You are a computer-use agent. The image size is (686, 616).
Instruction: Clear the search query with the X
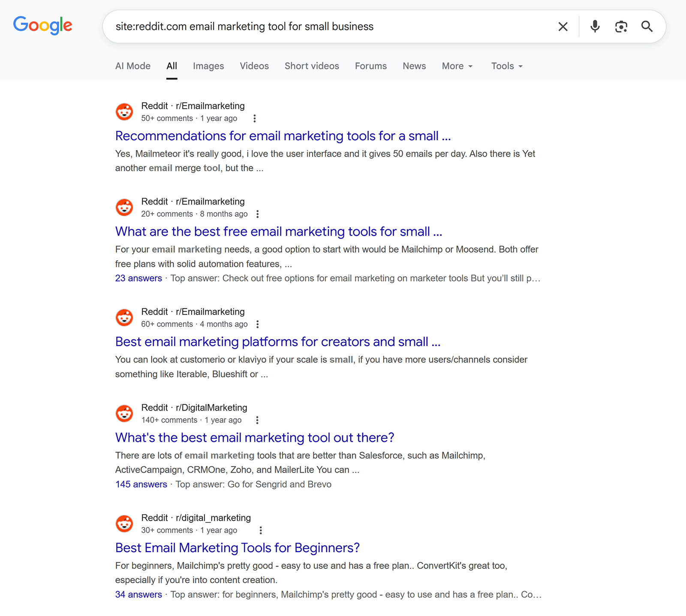[x=563, y=26]
